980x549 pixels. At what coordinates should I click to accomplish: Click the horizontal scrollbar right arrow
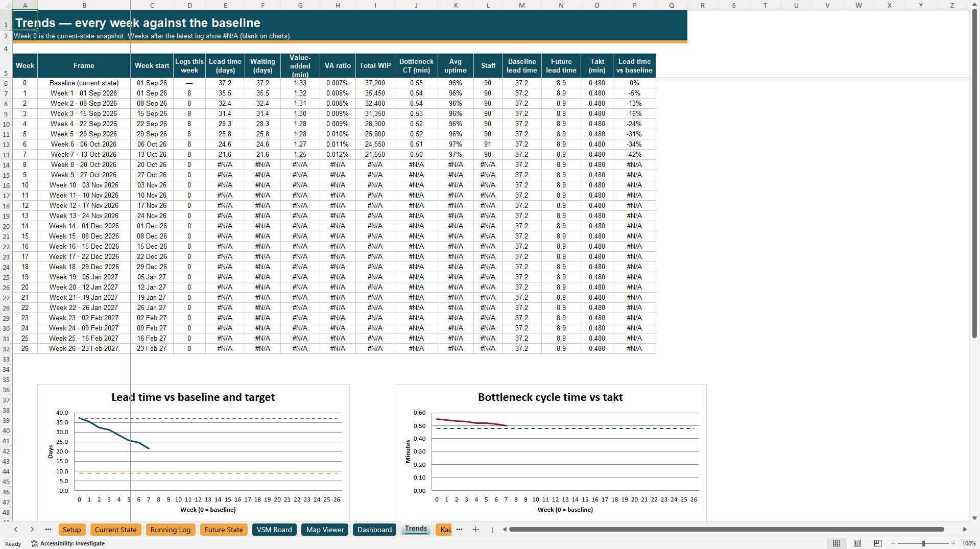click(x=965, y=530)
